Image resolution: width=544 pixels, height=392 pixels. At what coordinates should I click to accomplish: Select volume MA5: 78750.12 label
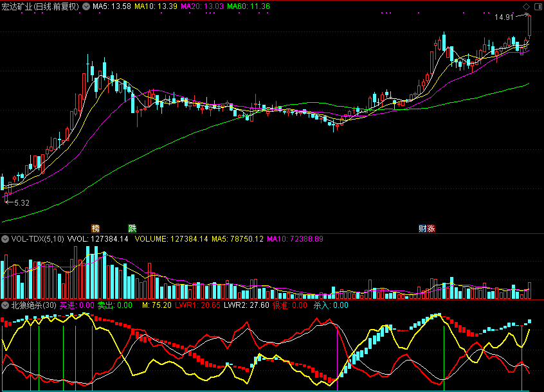(237, 239)
